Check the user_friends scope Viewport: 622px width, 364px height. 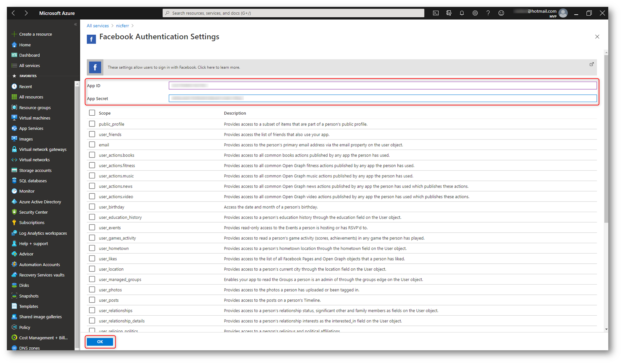click(92, 134)
